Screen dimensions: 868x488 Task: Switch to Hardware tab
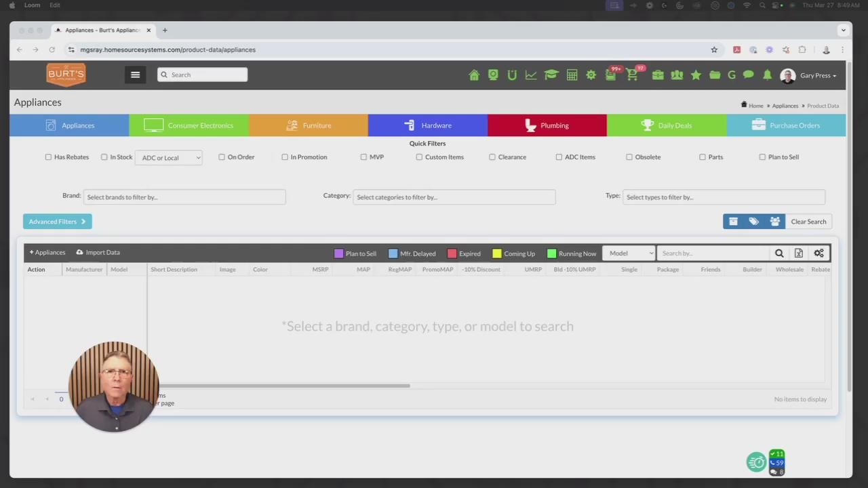point(428,125)
